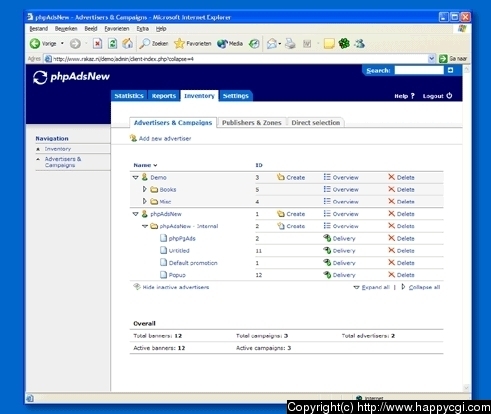Click the Mail envelope icon
Screen dimensions: 491x414
(x=272, y=44)
